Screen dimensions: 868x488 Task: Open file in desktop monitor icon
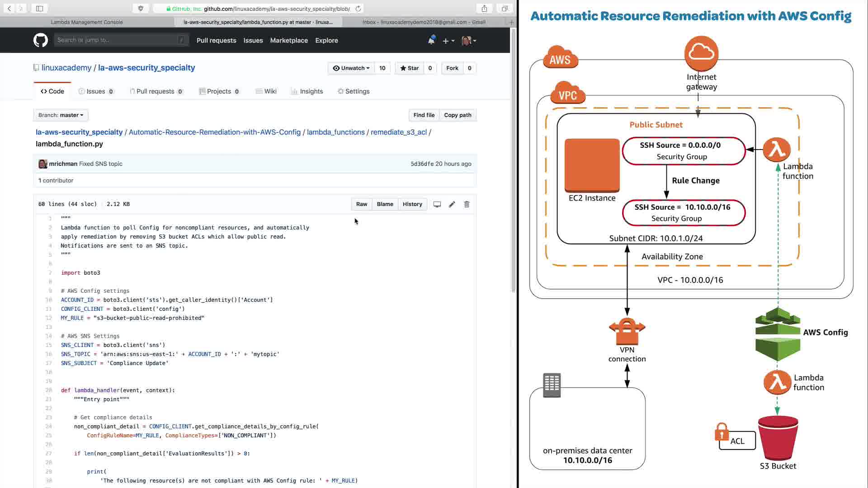(x=437, y=204)
